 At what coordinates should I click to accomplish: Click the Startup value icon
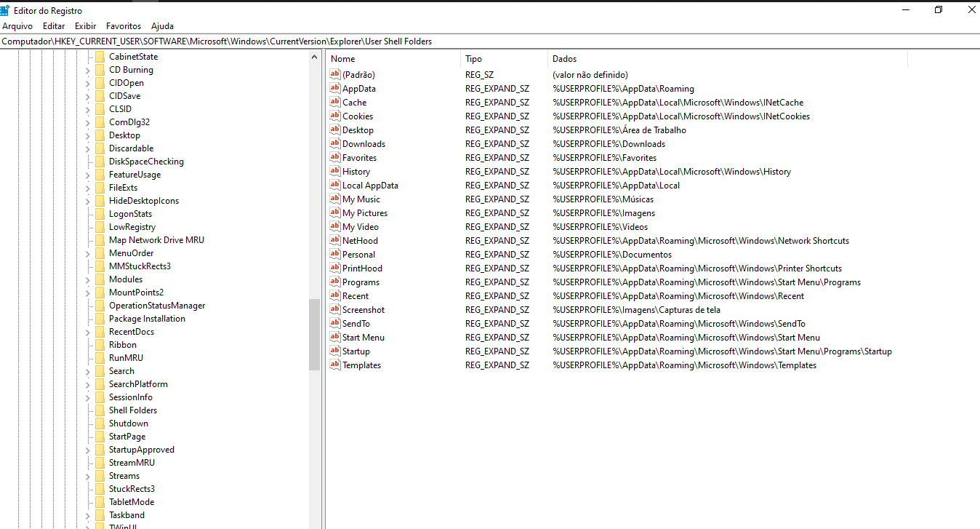[334, 351]
